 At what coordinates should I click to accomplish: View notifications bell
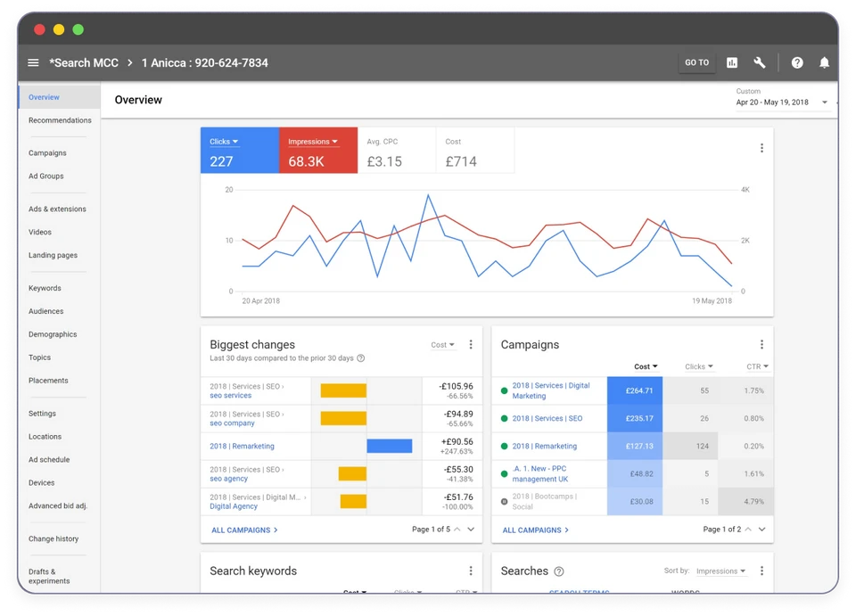(824, 62)
